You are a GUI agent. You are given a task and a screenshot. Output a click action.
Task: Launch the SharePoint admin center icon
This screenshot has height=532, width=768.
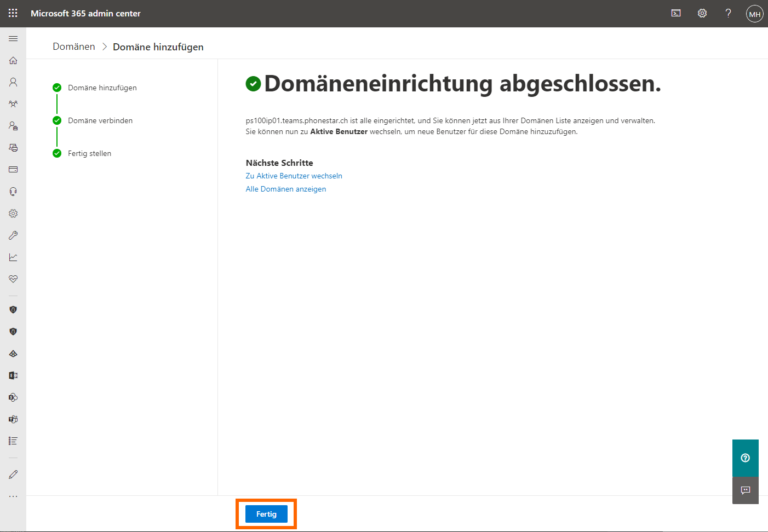tap(13, 397)
